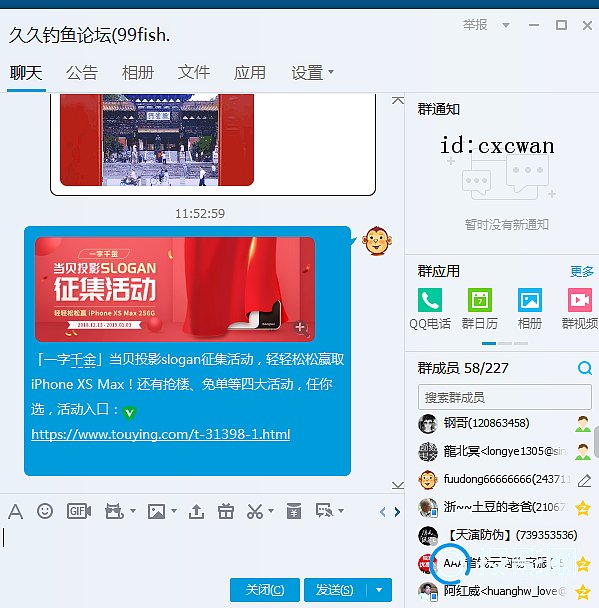The height and width of the screenshot is (608, 599).
Task: Click the SLOGAN campaign banner image
Action: click(175, 289)
